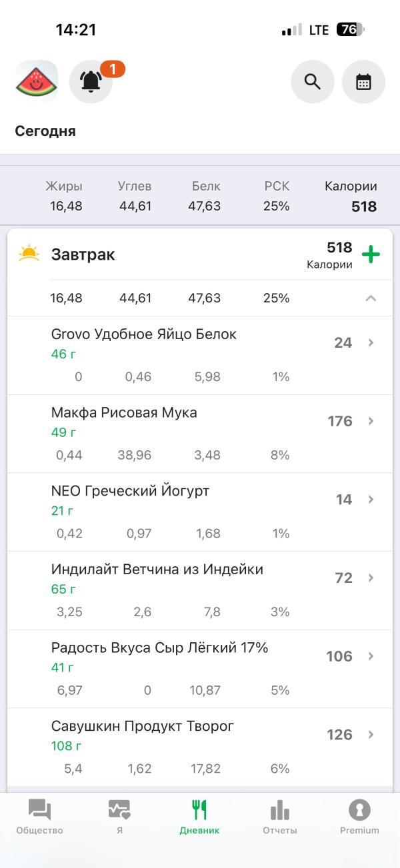Tap total Калории 518 summary
The height and width of the screenshot is (868, 400).
[x=351, y=197]
